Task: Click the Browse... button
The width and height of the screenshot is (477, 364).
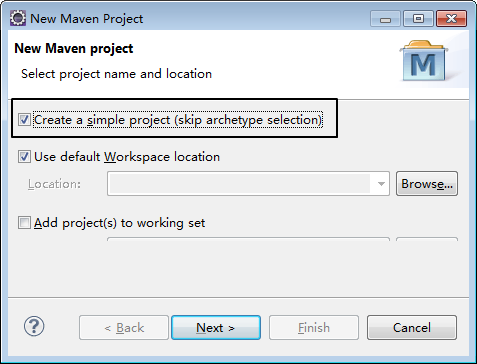Action: tap(427, 184)
